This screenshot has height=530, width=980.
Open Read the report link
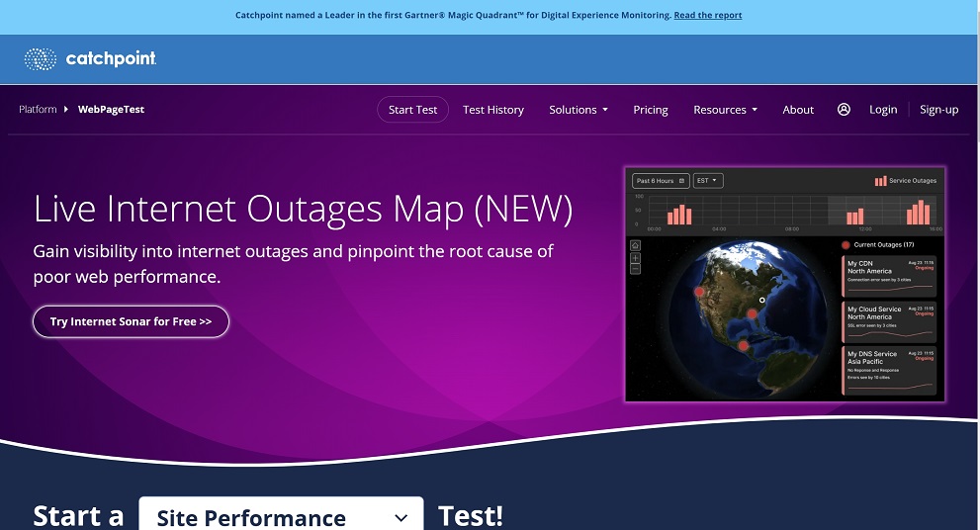pos(707,15)
